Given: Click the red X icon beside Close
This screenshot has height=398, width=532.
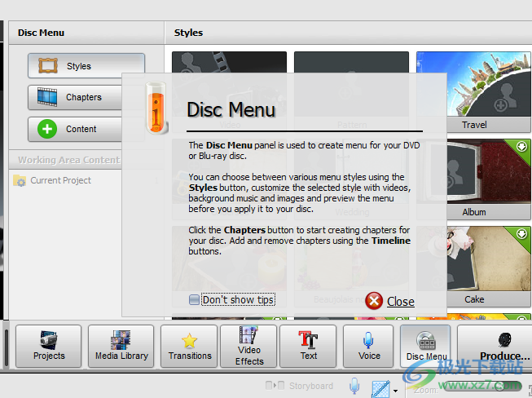Looking at the screenshot, I should [x=374, y=301].
